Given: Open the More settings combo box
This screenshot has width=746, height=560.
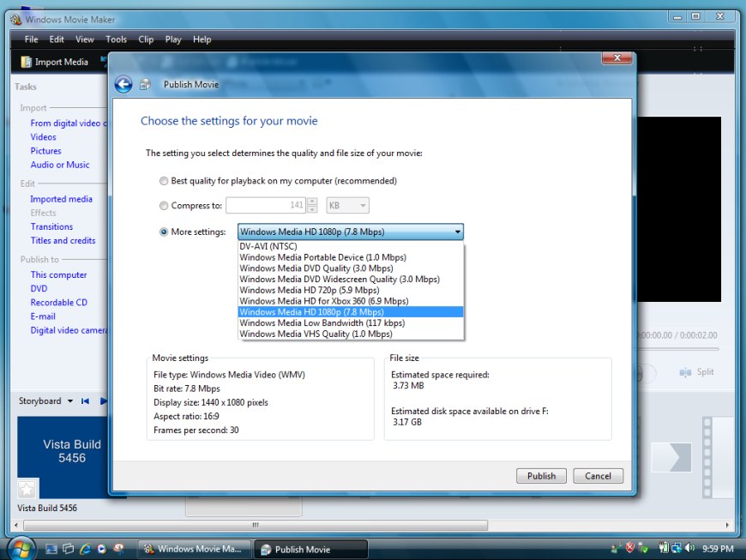Looking at the screenshot, I should 351,232.
